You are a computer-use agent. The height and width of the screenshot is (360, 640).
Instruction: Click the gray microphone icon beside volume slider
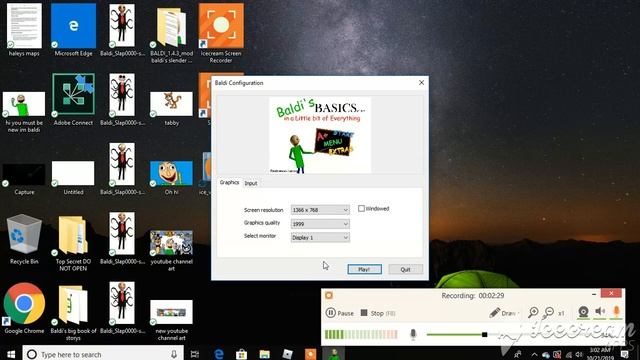pos(413,334)
